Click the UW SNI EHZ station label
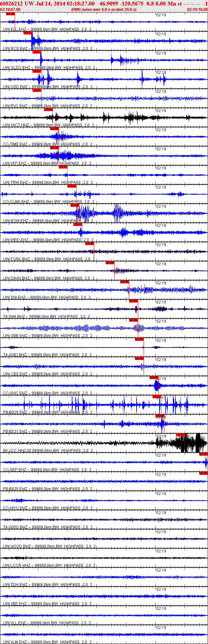Screen dimensions: 208x644 [x=14, y=297]
